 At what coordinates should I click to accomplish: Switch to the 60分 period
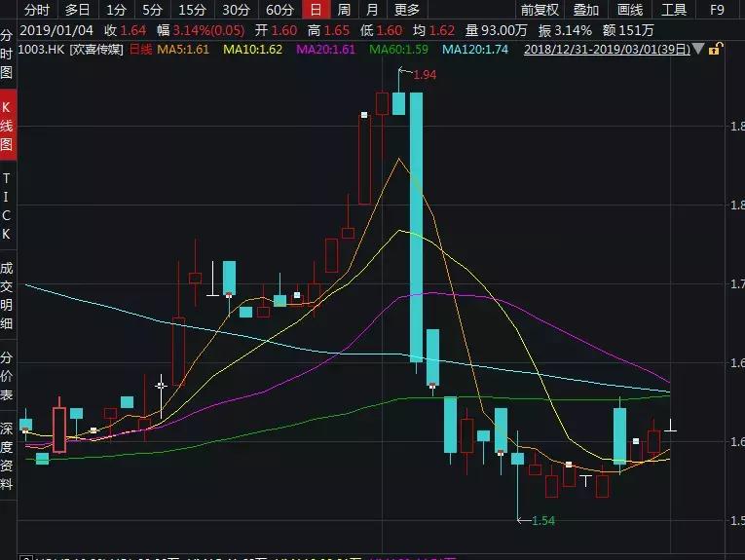(279, 9)
